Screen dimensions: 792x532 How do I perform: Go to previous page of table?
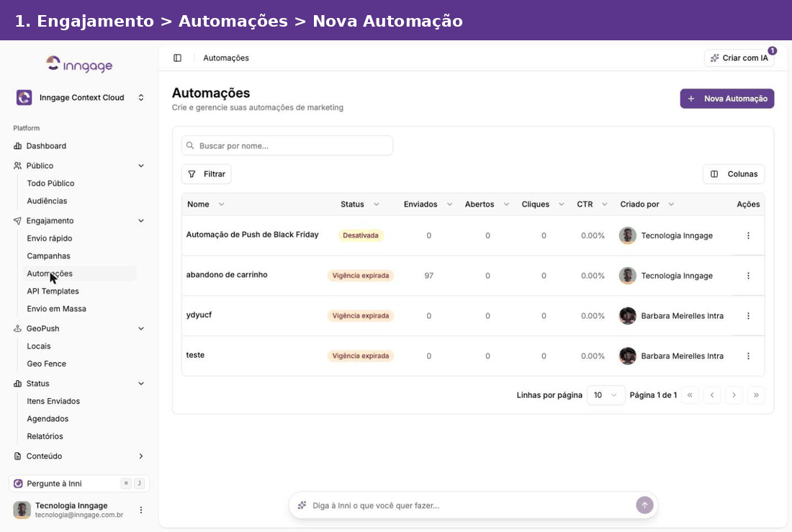712,395
